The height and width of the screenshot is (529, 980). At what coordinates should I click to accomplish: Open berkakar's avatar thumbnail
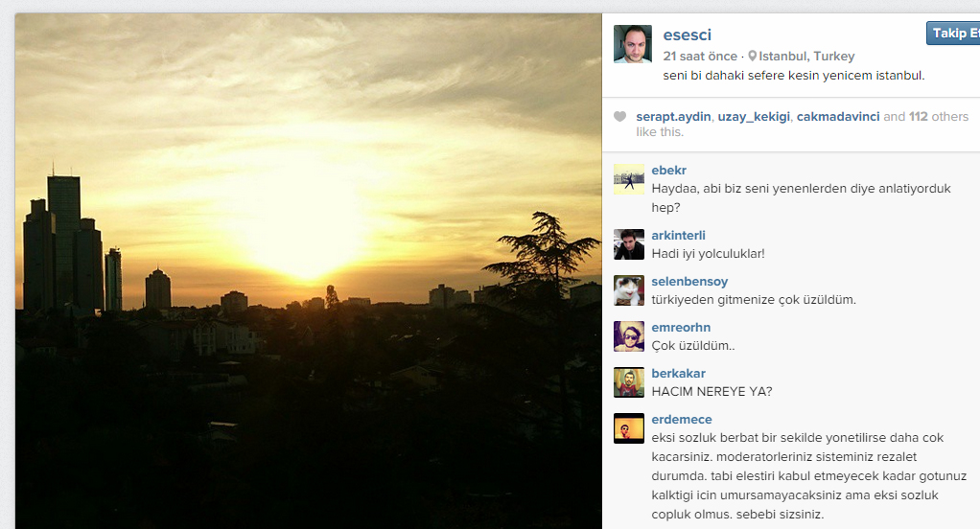pyautogui.click(x=629, y=382)
